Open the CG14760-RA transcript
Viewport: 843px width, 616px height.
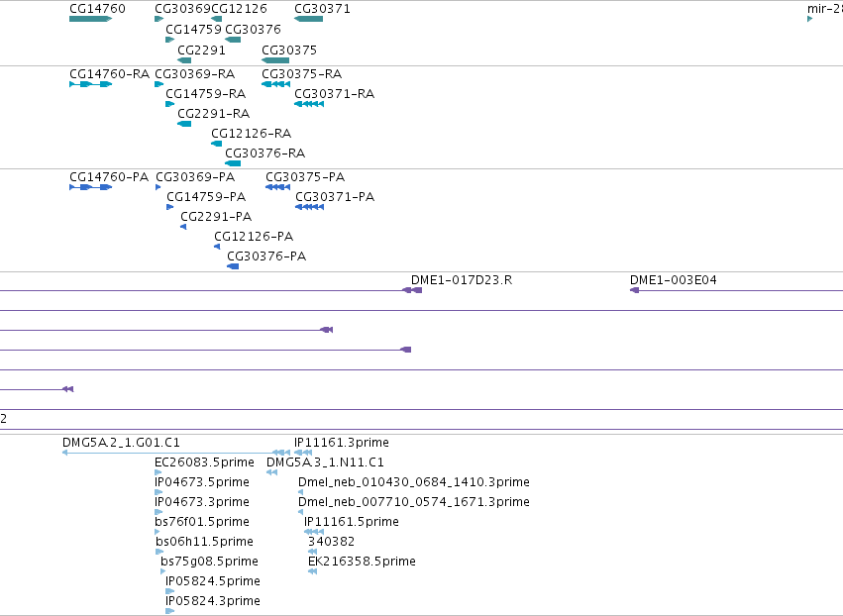pyautogui.click(x=90, y=84)
